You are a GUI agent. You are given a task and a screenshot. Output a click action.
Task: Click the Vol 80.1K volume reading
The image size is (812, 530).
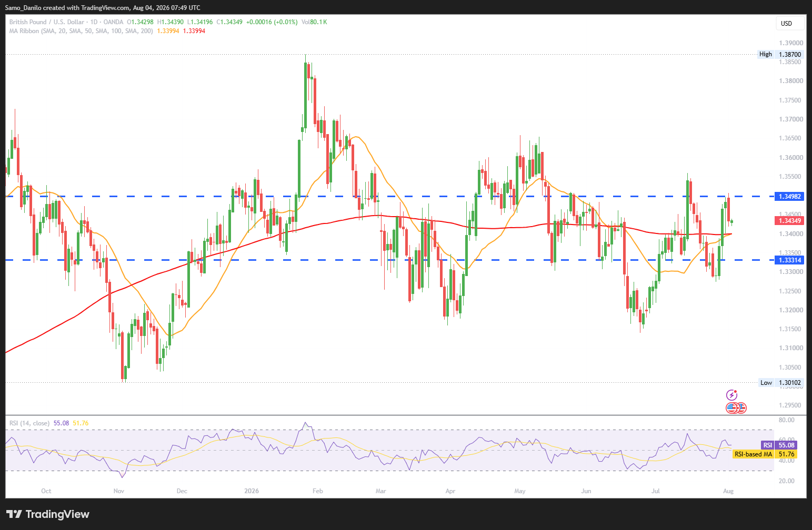(x=314, y=22)
